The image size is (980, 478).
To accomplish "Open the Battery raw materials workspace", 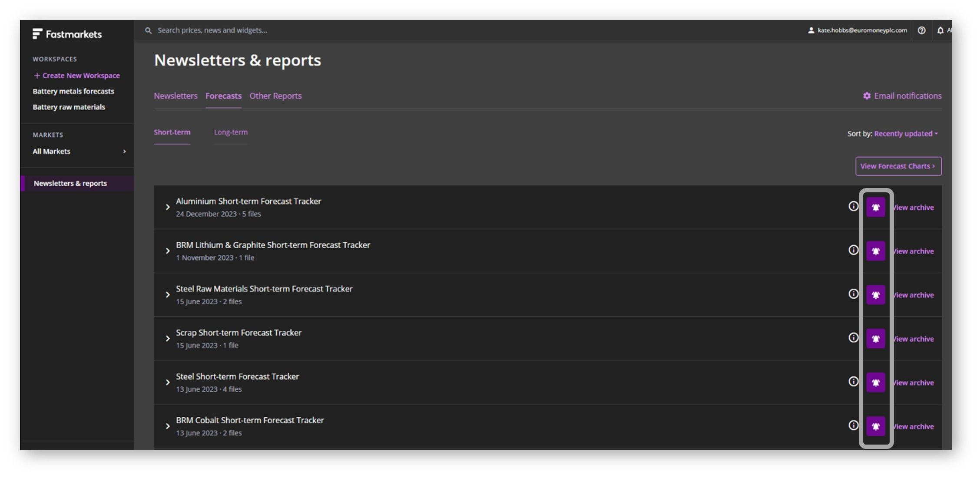I will coord(69,107).
